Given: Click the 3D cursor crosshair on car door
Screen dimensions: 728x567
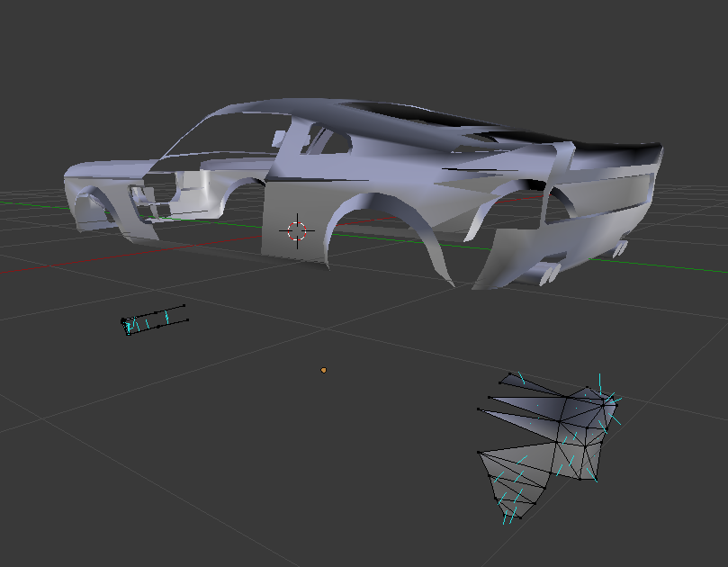Looking at the screenshot, I should click(297, 230).
